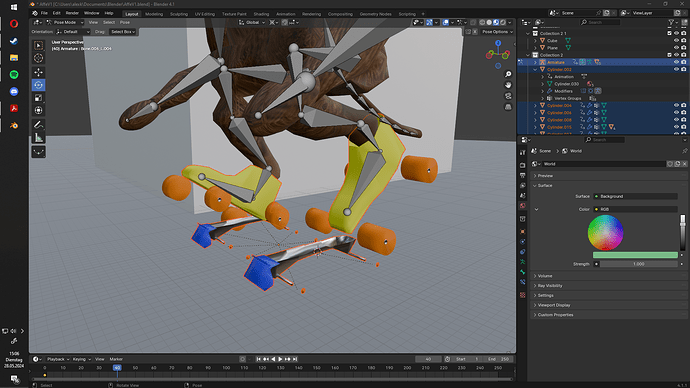Click the Zoom view magnifier icon
This screenshot has height=388, width=690.
pyautogui.click(x=508, y=74)
